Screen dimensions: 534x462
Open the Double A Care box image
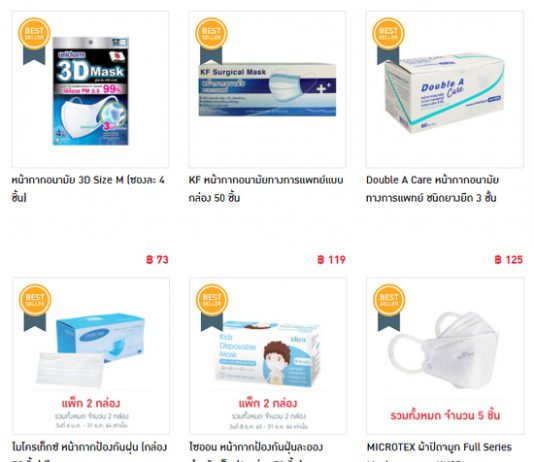point(445,90)
